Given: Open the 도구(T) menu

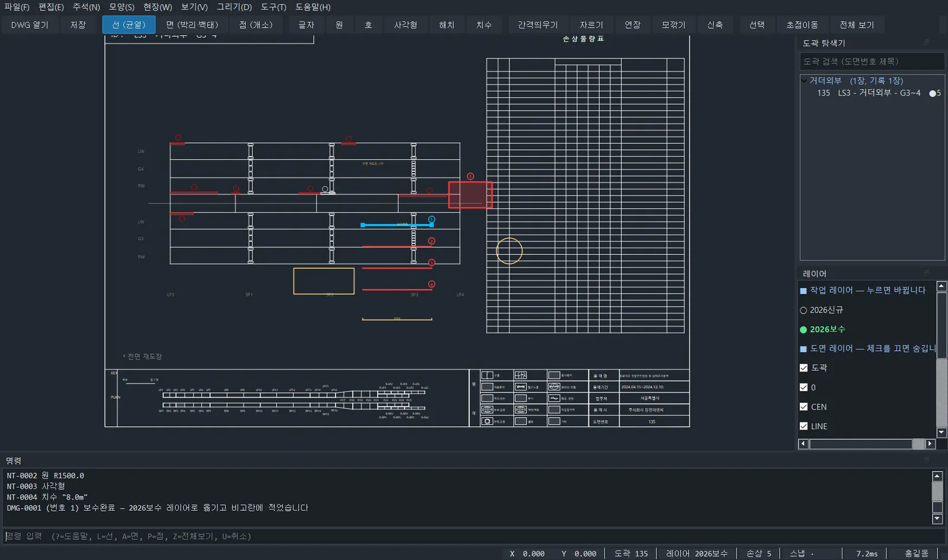Looking at the screenshot, I should (x=274, y=7).
